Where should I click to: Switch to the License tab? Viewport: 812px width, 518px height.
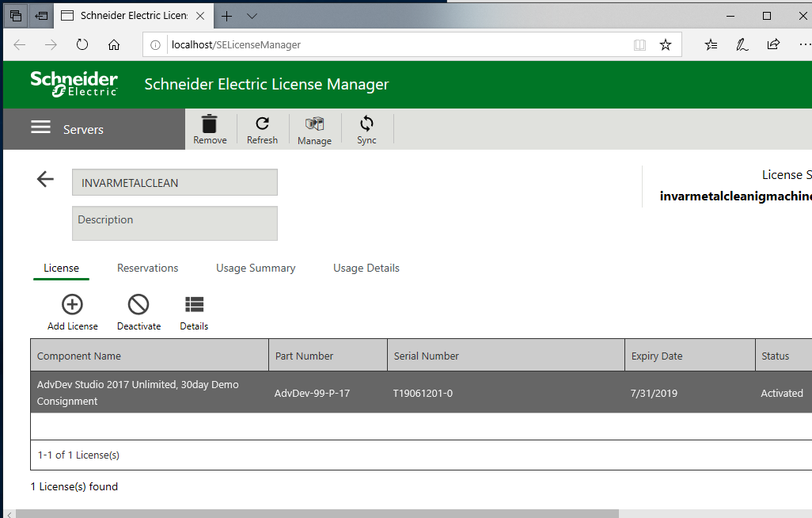pyautogui.click(x=61, y=268)
